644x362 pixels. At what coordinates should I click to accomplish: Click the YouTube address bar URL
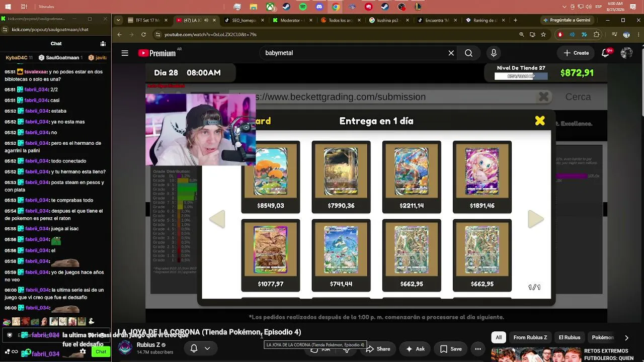210,35
